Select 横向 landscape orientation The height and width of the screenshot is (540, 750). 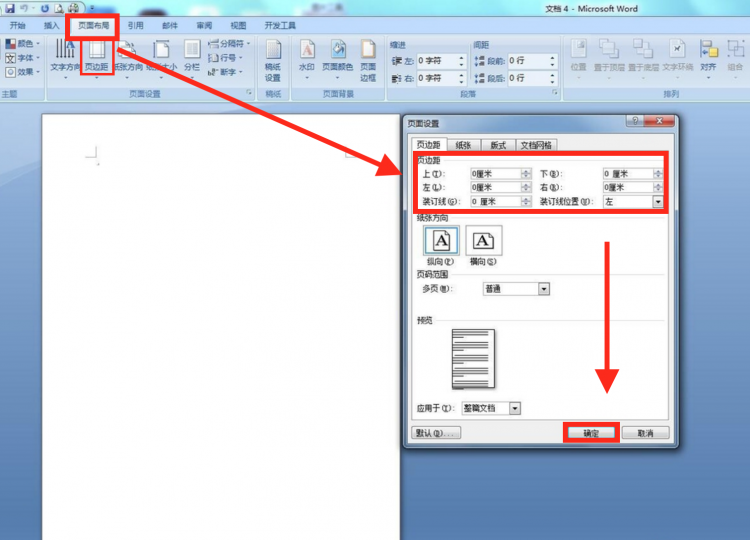(x=484, y=241)
